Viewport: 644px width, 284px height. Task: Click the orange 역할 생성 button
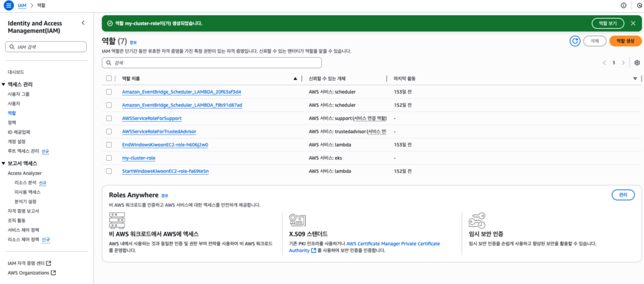click(x=625, y=41)
